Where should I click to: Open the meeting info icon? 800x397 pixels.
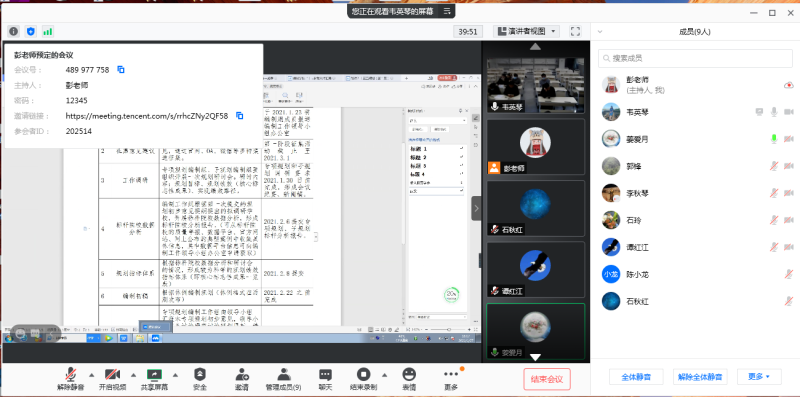pos(13,32)
